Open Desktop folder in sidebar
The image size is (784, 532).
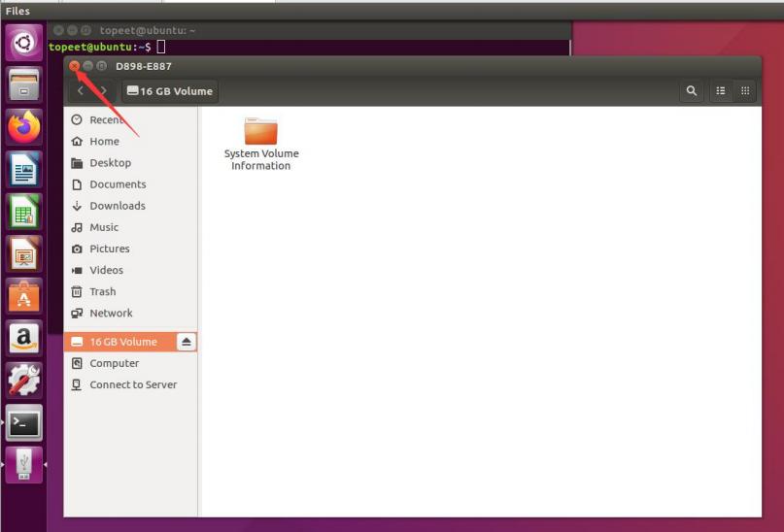coord(130,163)
